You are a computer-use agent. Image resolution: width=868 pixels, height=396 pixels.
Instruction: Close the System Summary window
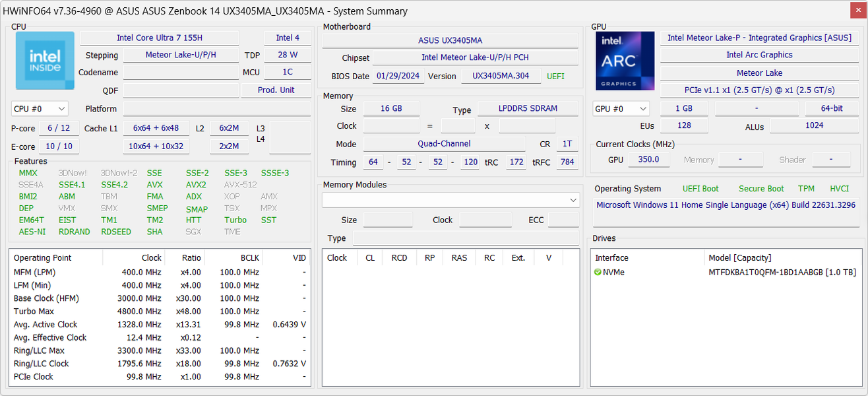857,11
